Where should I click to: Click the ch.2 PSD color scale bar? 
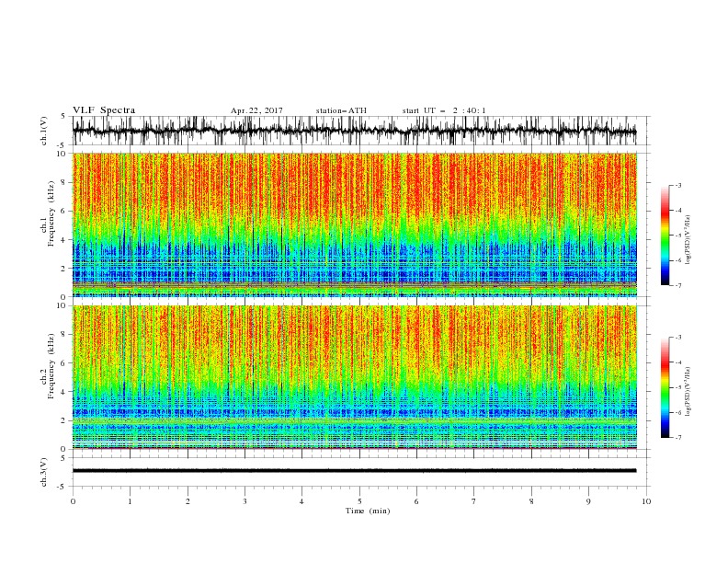tap(665, 387)
